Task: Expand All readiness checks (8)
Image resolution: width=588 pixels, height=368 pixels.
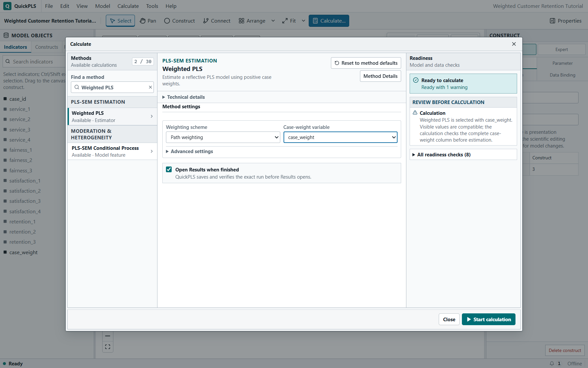Action: (463, 155)
